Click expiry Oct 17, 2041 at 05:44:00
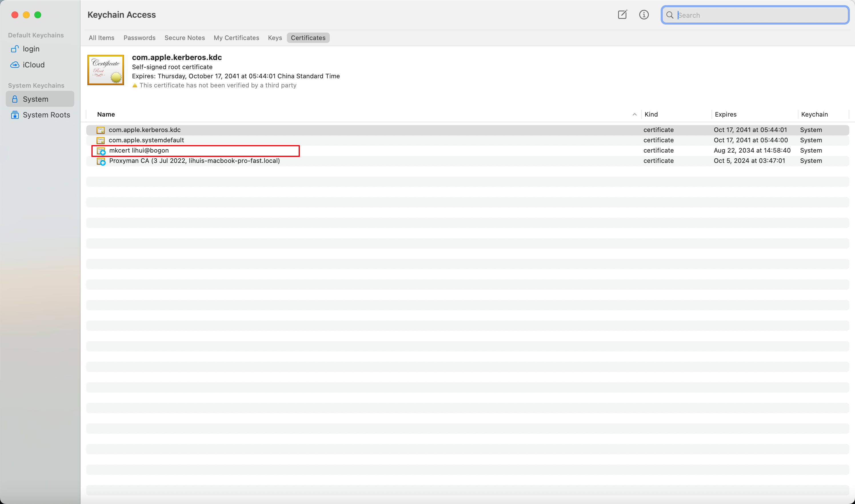Viewport: 855px width, 504px height. click(x=751, y=140)
